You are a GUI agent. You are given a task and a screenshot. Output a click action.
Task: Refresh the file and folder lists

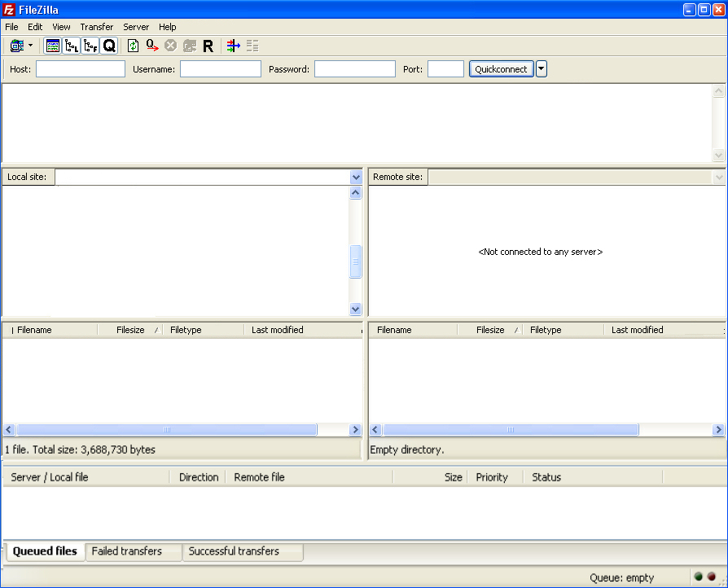134,46
